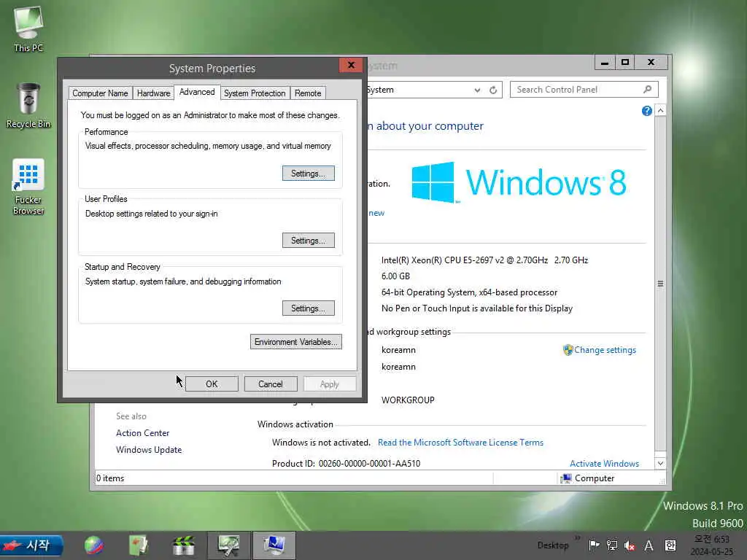
Task: Open Startup and Recovery Settings
Action: pos(309,308)
